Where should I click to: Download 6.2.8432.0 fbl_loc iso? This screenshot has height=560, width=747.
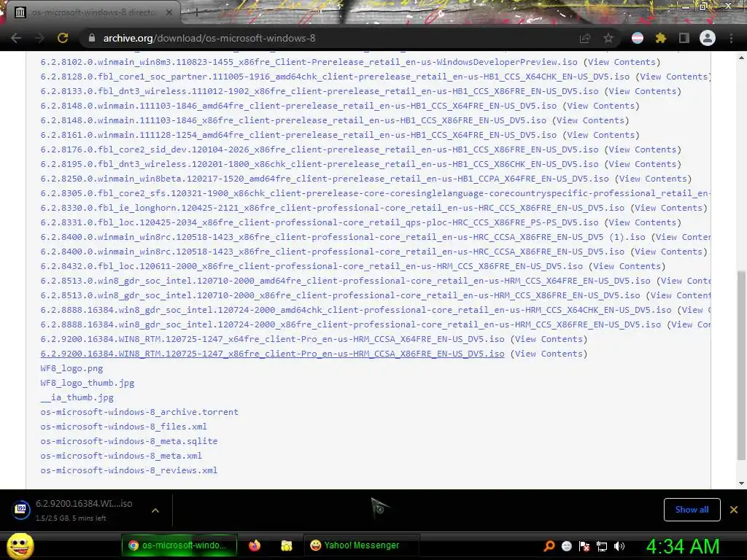tap(311, 266)
